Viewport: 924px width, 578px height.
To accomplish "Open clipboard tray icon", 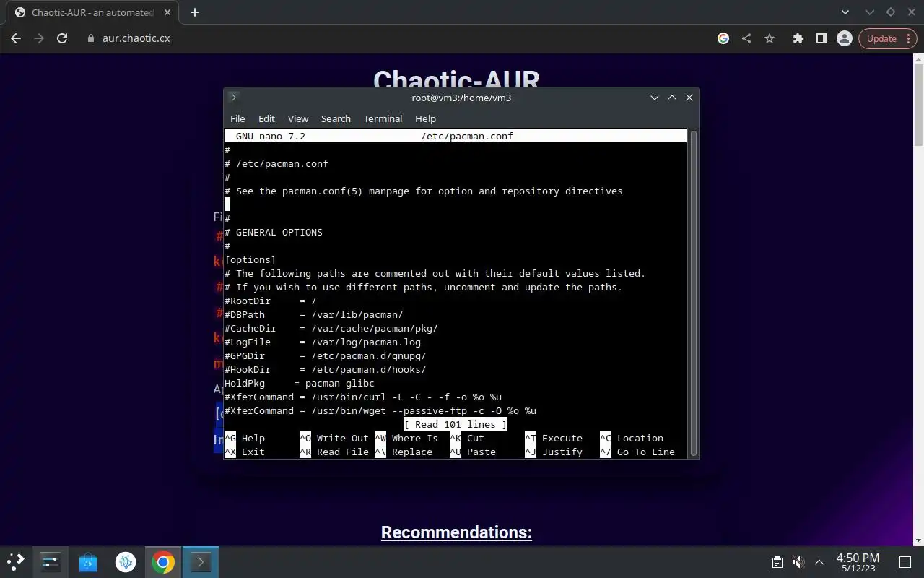I will point(777,562).
